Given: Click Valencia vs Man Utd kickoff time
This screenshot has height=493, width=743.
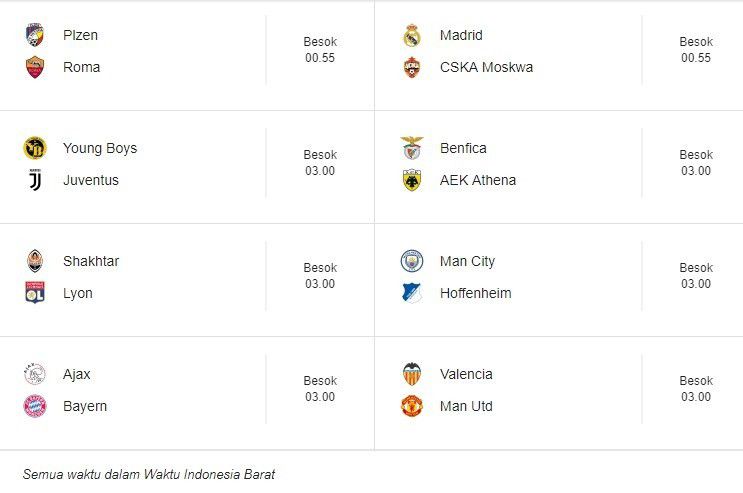Looking at the screenshot, I should [696, 397].
